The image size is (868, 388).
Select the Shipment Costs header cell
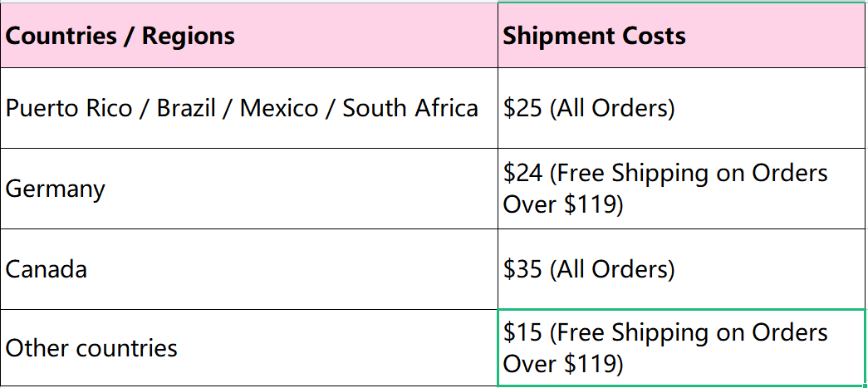[683, 36]
